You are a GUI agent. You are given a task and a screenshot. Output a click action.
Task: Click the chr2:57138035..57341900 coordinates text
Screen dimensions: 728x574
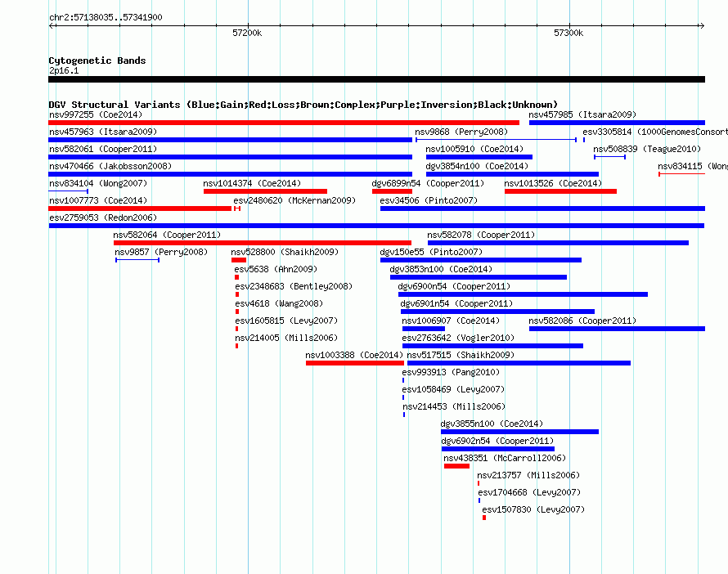click(106, 17)
